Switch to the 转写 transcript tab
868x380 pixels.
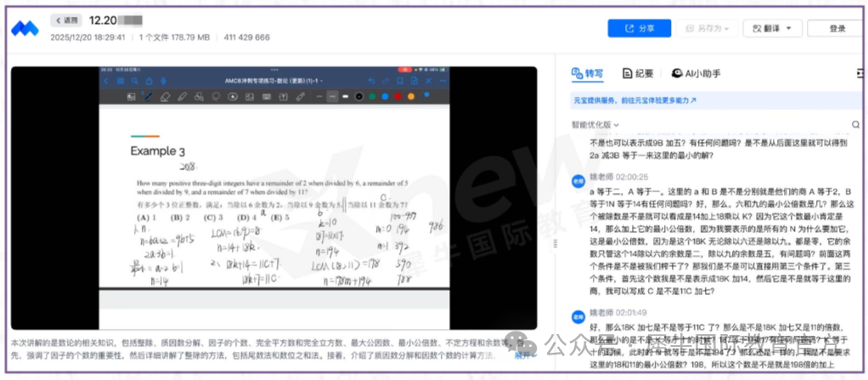click(588, 74)
